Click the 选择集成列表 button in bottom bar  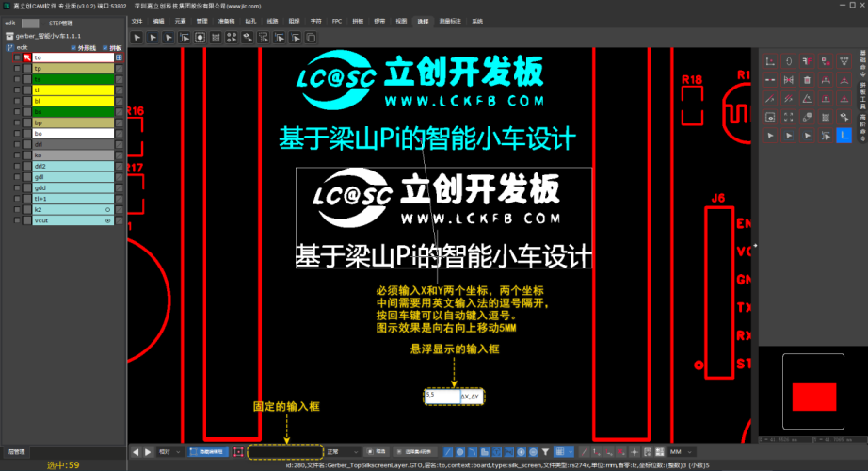point(414,451)
